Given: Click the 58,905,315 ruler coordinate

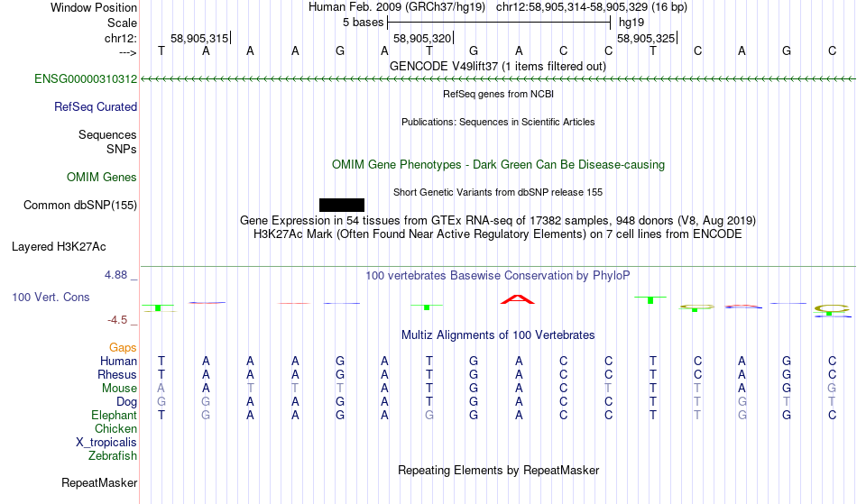Looking at the screenshot, I should tap(199, 38).
